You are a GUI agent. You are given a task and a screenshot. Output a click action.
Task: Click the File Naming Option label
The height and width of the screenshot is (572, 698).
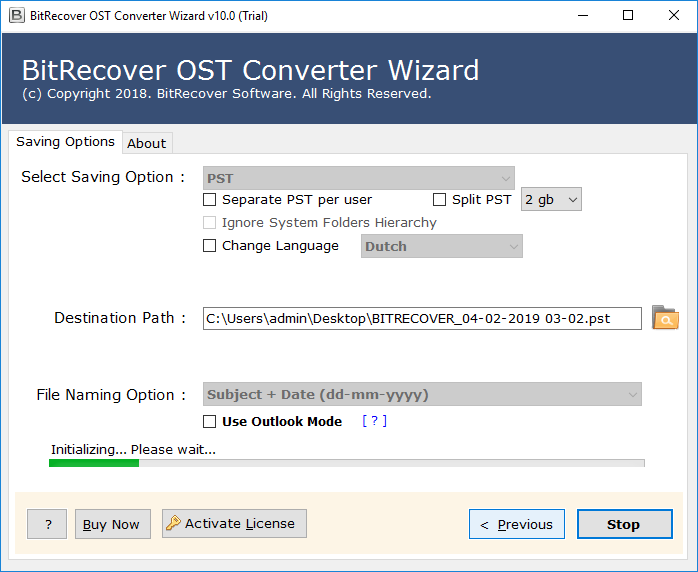111,395
